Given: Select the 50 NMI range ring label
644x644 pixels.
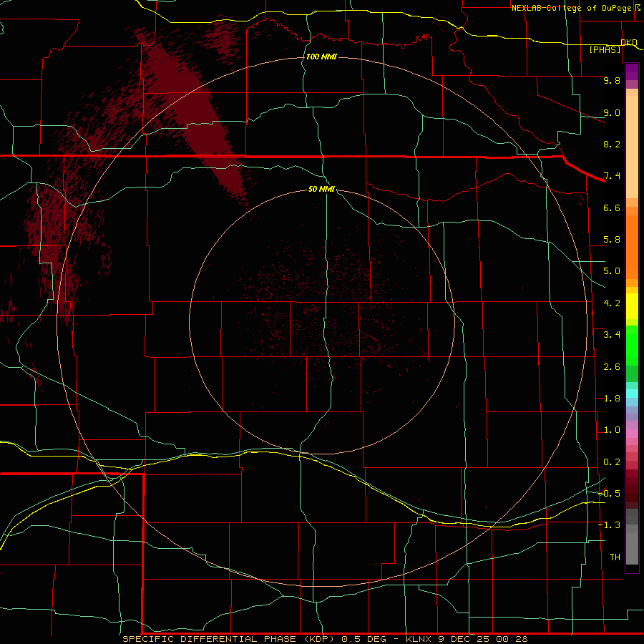Looking at the screenshot, I should (x=321, y=189).
